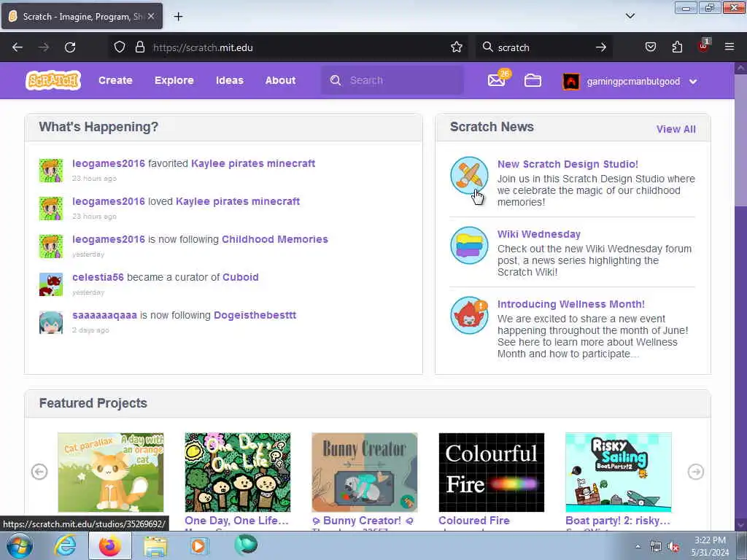Open the Cat parallax project thumbnail
The width and height of the screenshot is (747, 560).
tap(111, 472)
